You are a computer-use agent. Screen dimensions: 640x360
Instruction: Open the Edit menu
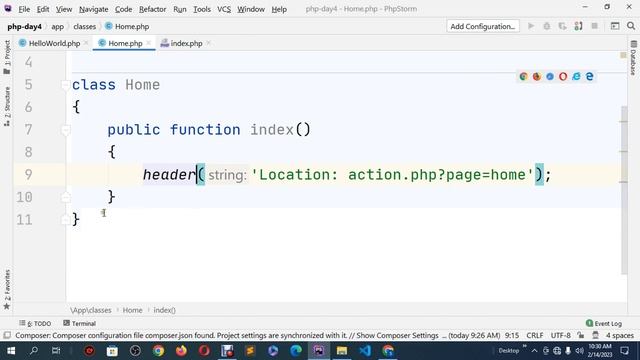click(42, 9)
